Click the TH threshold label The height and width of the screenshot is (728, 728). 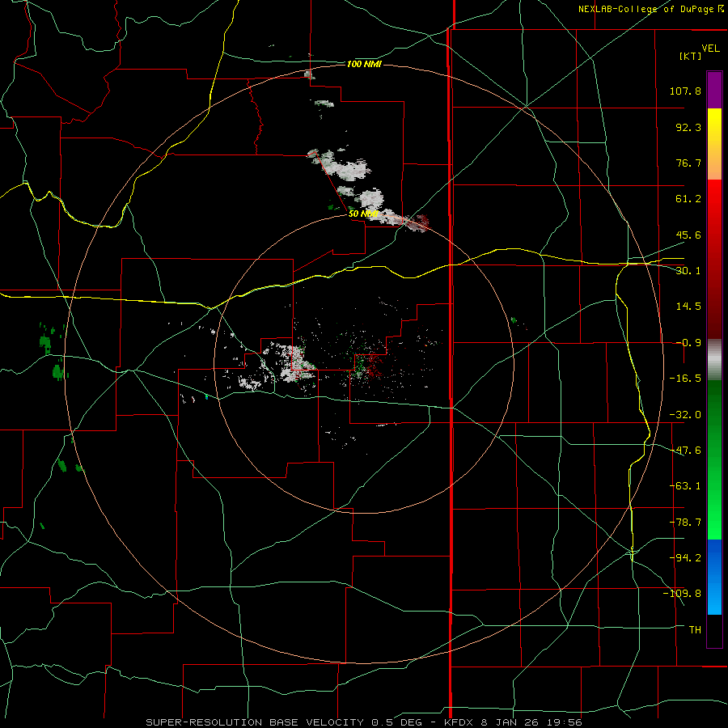[695, 630]
